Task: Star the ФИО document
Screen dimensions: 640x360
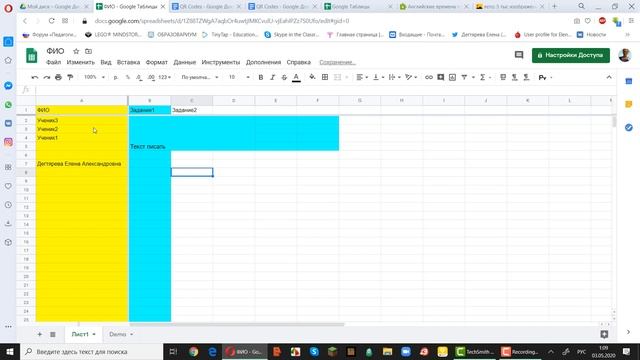Action: [x=76, y=51]
